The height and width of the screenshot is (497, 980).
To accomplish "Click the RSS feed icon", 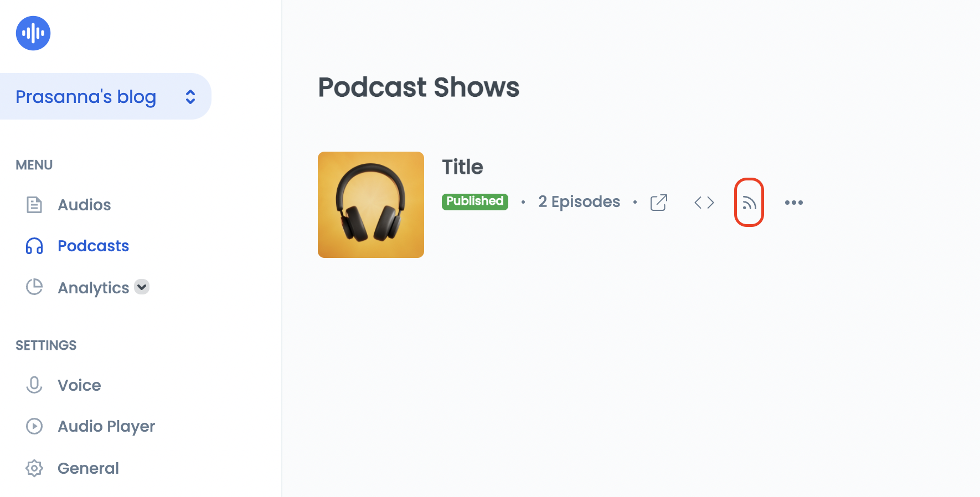I will click(749, 203).
